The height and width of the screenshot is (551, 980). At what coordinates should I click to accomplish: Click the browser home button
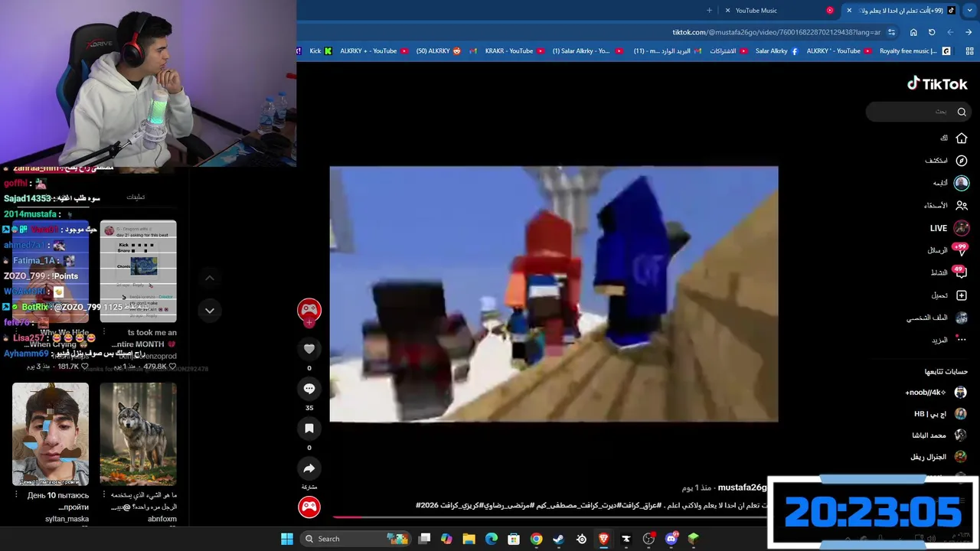(x=913, y=32)
